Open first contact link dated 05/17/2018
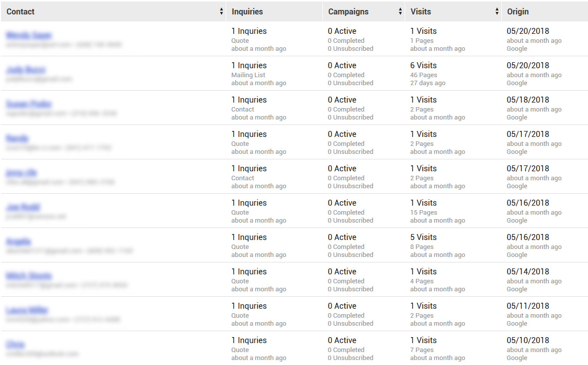The image size is (588, 365). (x=17, y=138)
